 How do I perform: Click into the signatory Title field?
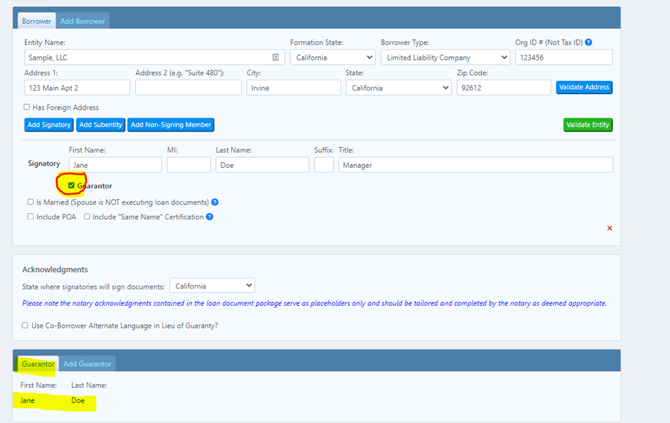coord(475,165)
